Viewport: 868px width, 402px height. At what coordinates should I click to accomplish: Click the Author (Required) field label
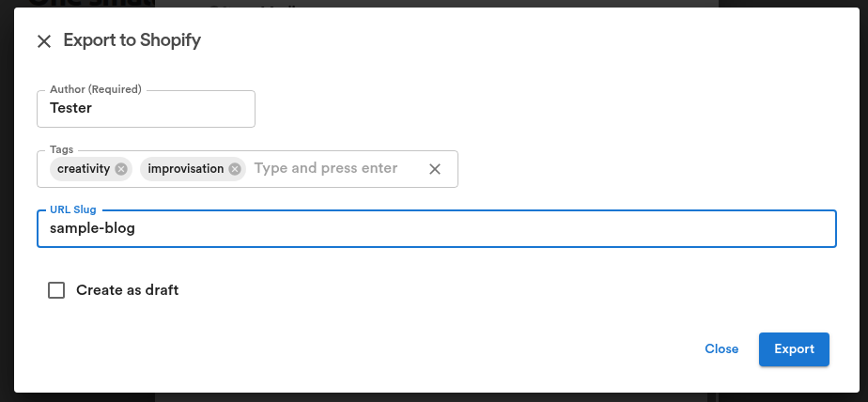click(x=96, y=89)
